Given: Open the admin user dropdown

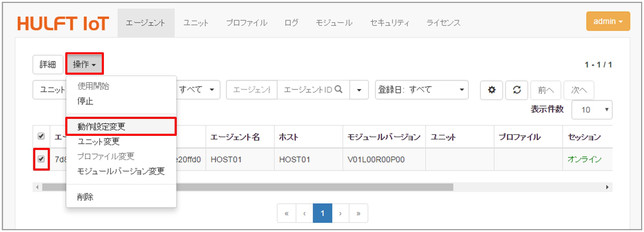Looking at the screenshot, I should 608,21.
